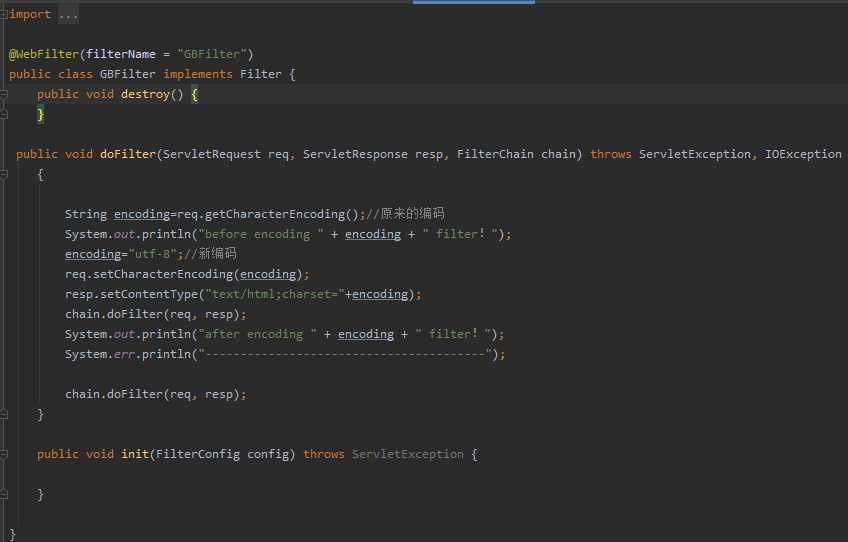Select the filterName attribute
The width and height of the screenshot is (848, 542).
(121, 54)
